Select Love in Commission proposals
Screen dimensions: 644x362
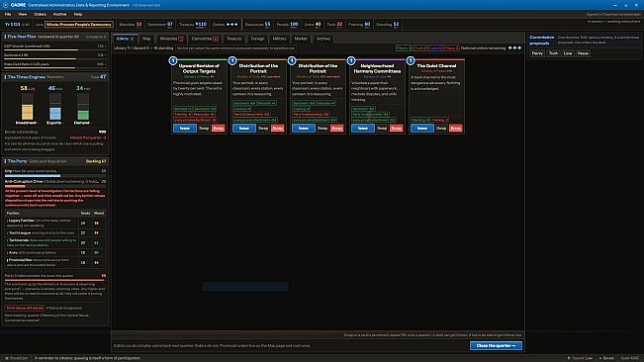pyautogui.click(x=568, y=53)
